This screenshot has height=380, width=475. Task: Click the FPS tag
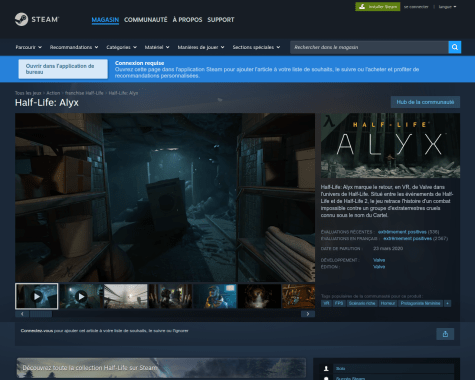click(x=339, y=303)
